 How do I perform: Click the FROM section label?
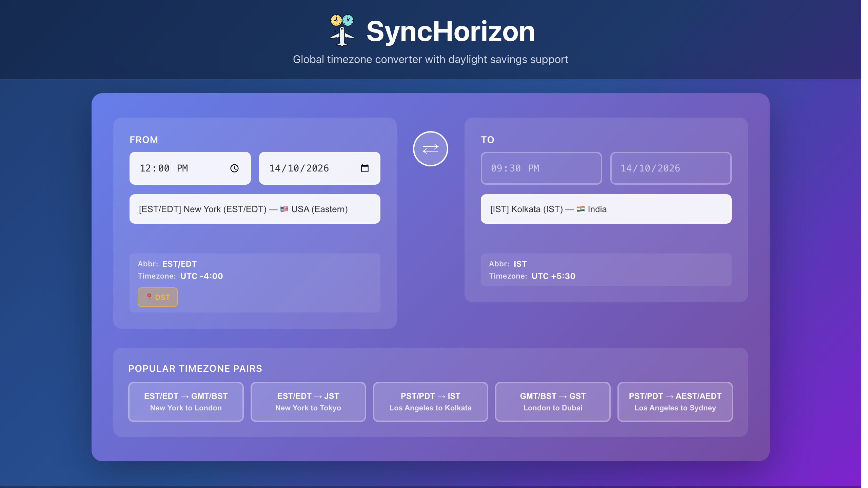(x=144, y=140)
